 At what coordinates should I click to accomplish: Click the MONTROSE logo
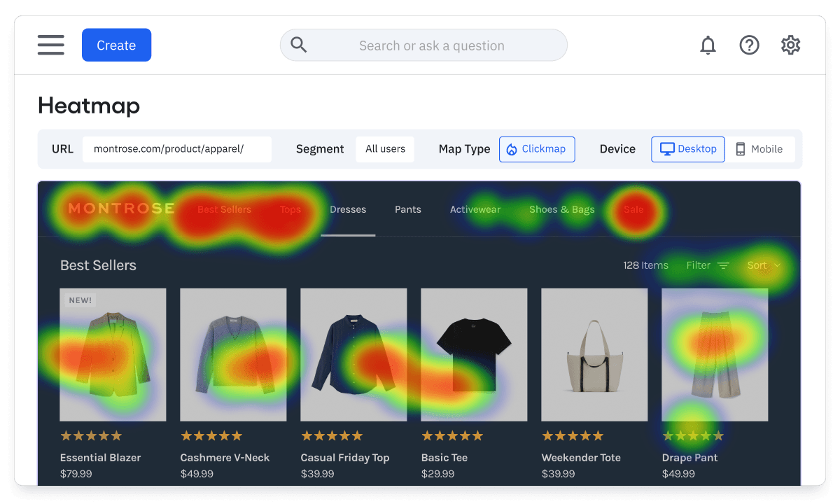(121, 209)
